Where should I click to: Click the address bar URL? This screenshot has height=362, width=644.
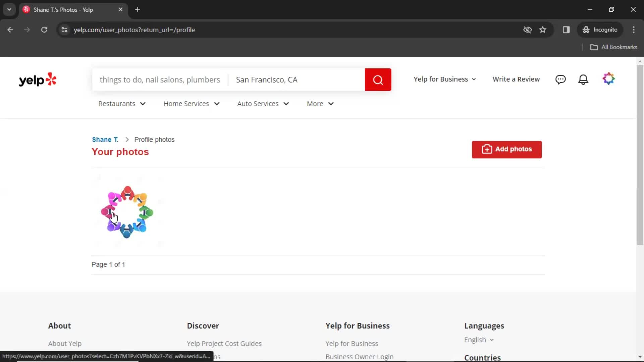(134, 30)
